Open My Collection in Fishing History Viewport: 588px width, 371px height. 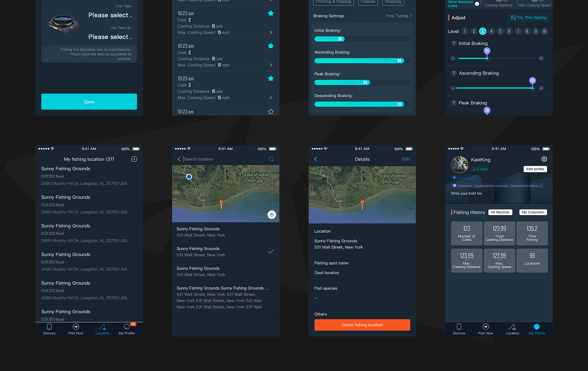click(x=533, y=212)
